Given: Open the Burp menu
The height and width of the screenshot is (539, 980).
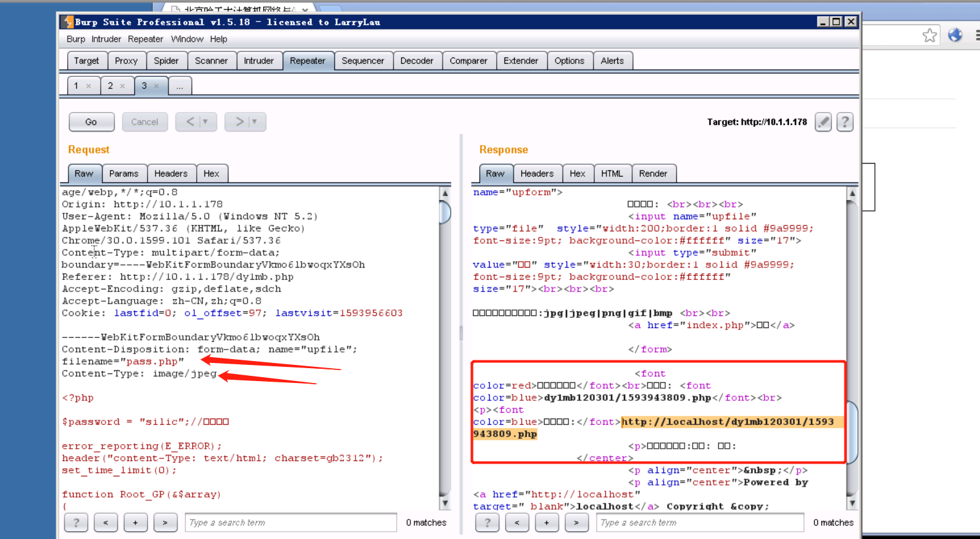Looking at the screenshot, I should click(x=75, y=39).
